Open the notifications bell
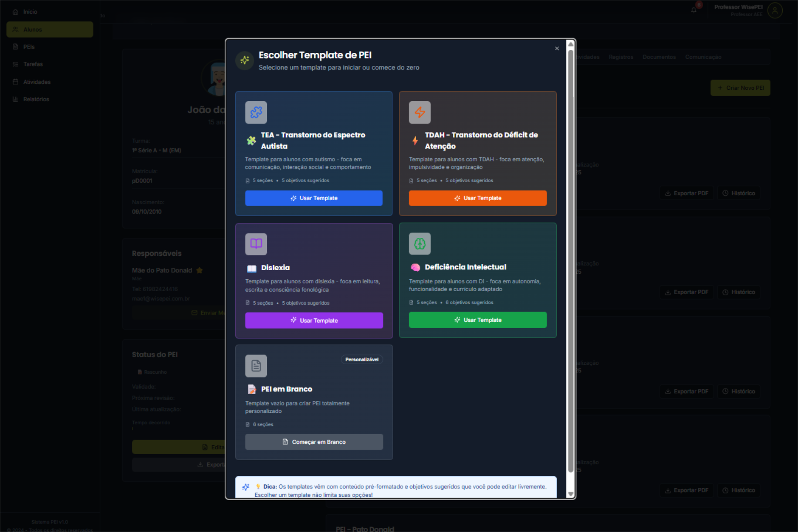Image resolution: width=798 pixels, height=532 pixels. point(694,10)
